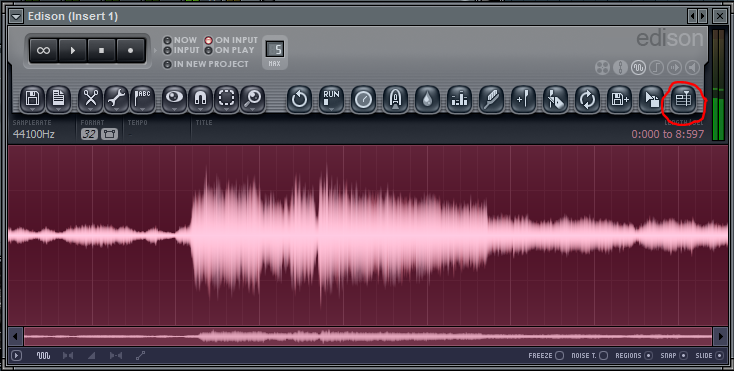Click the record button in transport
This screenshot has height=371, width=734.
[x=131, y=51]
